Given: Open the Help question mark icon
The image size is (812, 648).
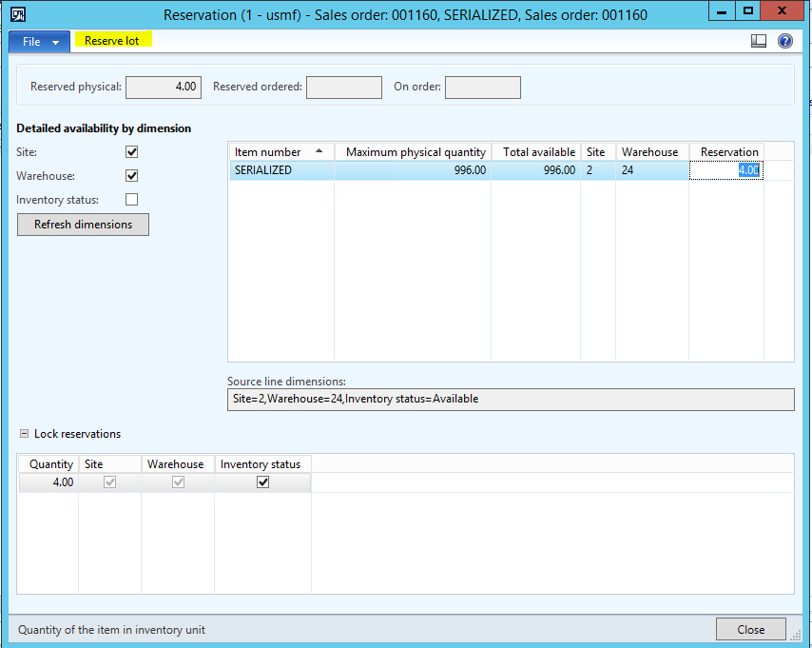Looking at the screenshot, I should (784, 41).
